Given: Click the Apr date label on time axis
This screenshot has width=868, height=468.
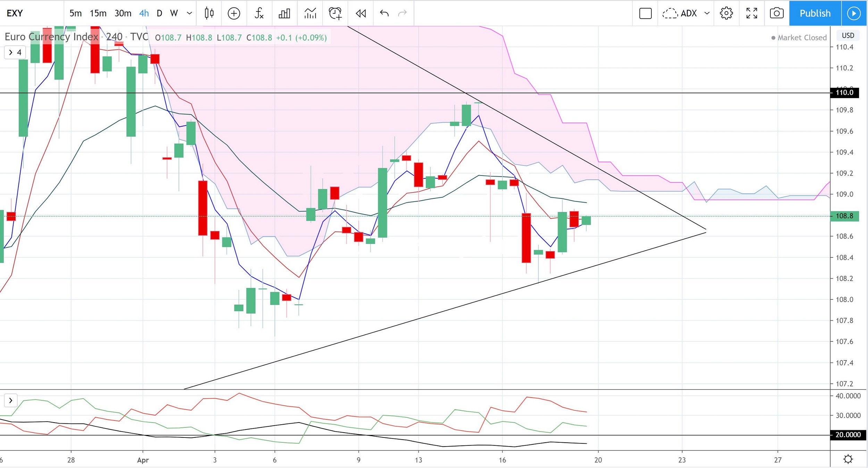Looking at the screenshot, I should point(143,460).
